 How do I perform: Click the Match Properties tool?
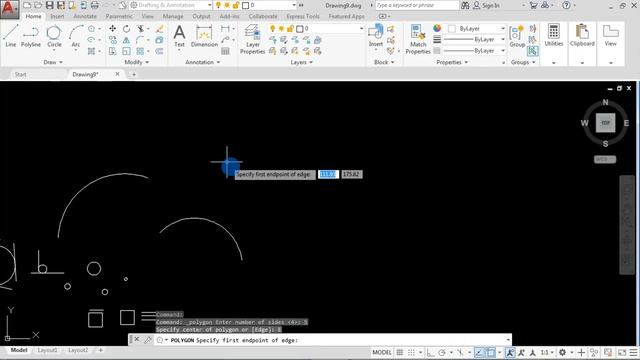[x=418, y=39]
